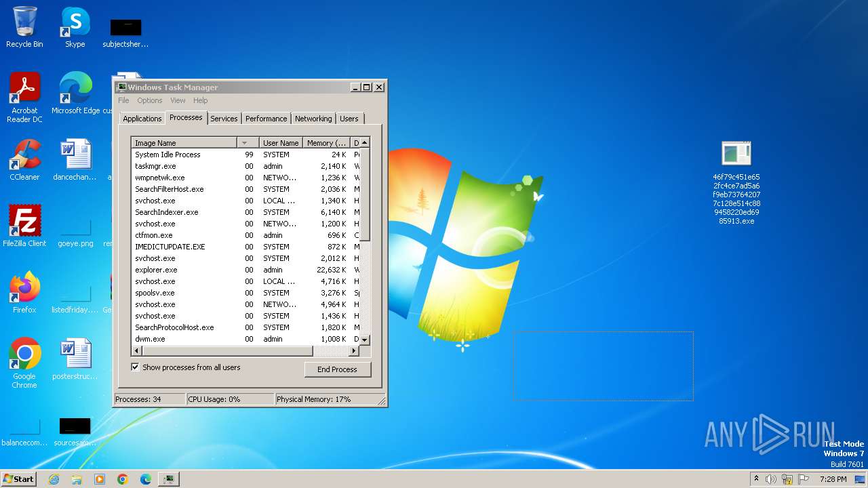
Task: Select SearchProtocolHost.exe process row
Action: pyautogui.click(x=245, y=327)
